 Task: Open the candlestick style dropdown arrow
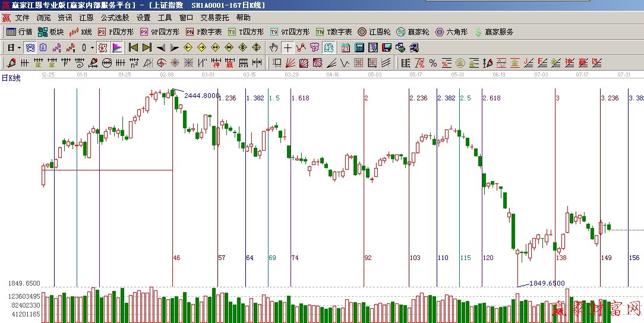pyautogui.click(x=92, y=47)
